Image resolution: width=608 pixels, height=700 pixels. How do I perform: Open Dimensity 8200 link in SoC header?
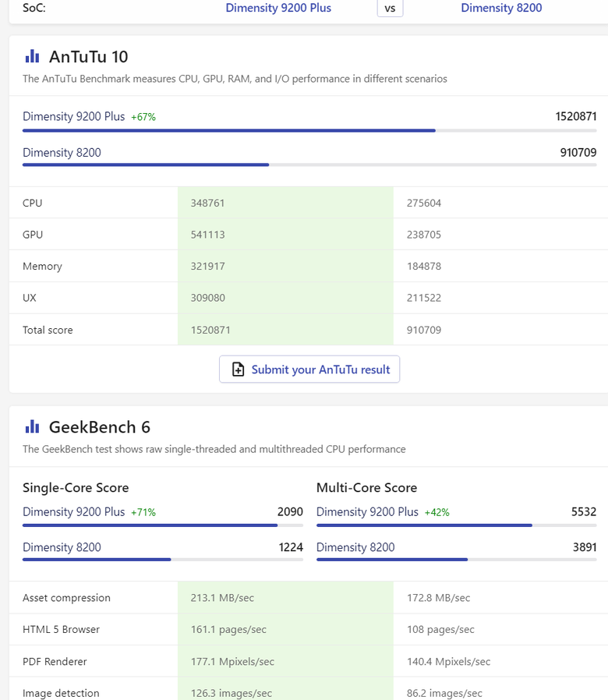501,8
